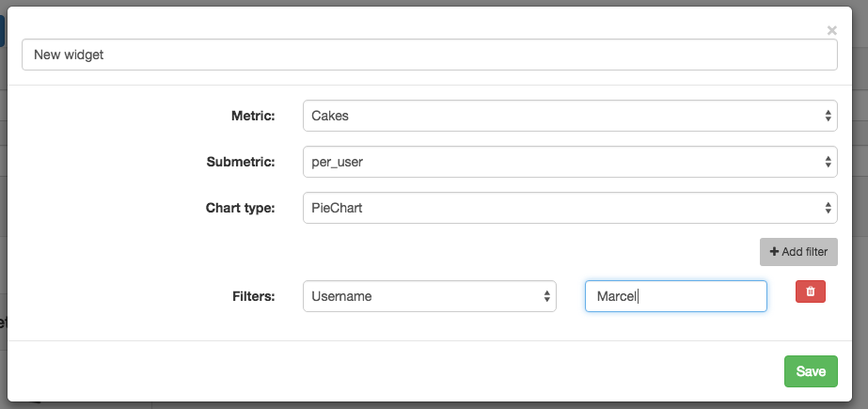Delete the Username filter with the trash icon

coord(810,292)
